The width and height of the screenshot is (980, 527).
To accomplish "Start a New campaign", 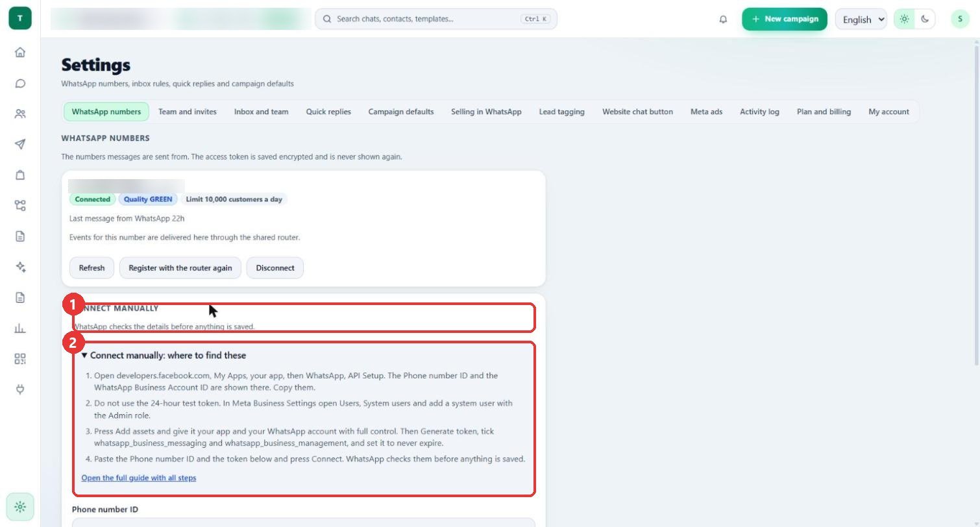I will coord(785,19).
